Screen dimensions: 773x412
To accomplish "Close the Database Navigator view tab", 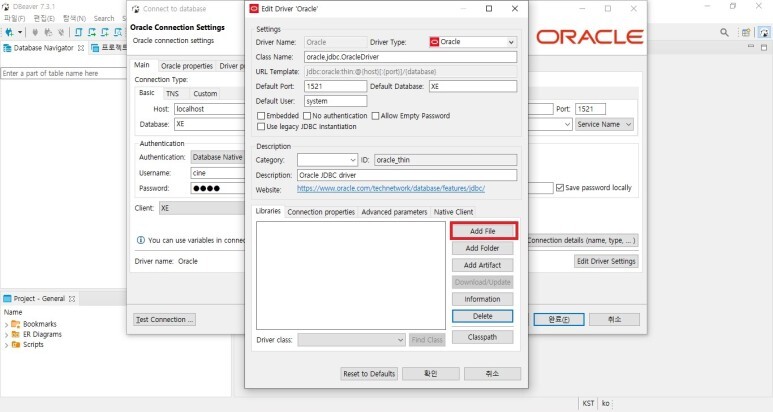I will coord(81,48).
